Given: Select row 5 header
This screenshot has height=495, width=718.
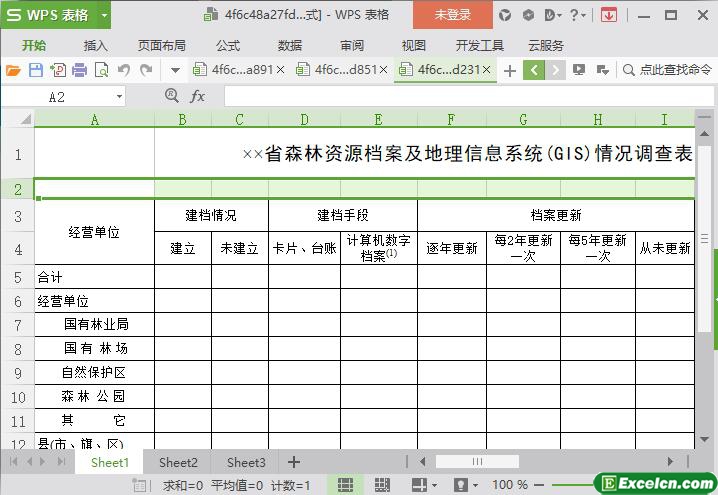Looking at the screenshot, I should pyautogui.click(x=18, y=277).
